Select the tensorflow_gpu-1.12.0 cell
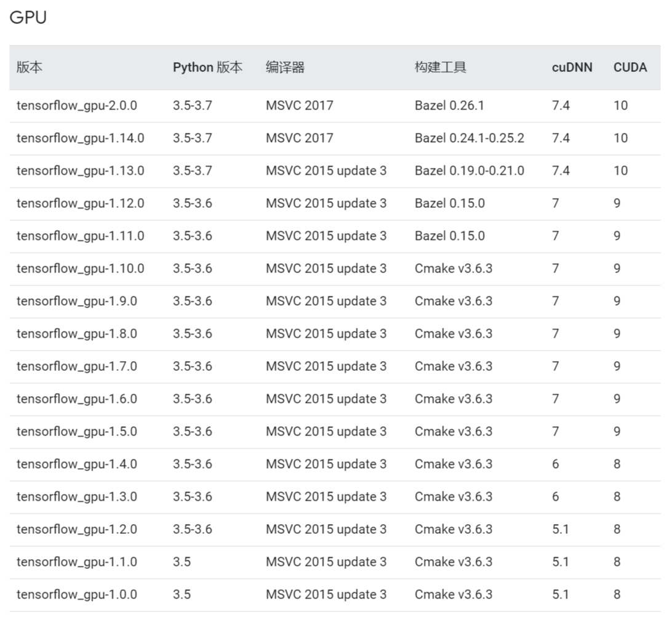This screenshot has width=672, height=620. click(81, 204)
